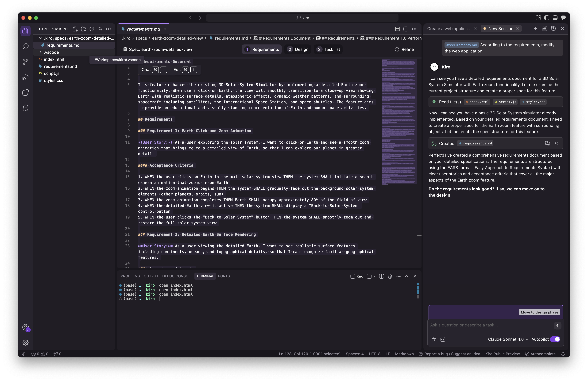Open notifications bell in status bar

(563, 354)
